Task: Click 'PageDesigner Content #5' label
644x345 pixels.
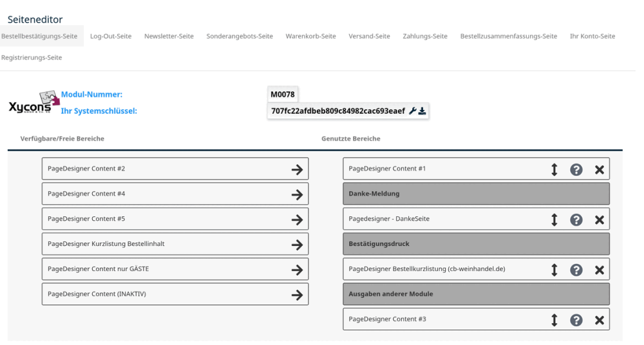Action: [86, 218]
